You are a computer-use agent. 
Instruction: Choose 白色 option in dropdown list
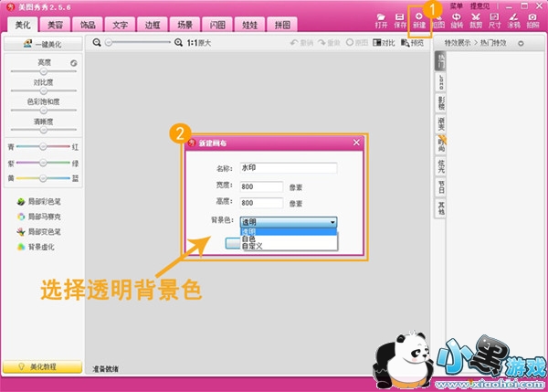click(289, 238)
